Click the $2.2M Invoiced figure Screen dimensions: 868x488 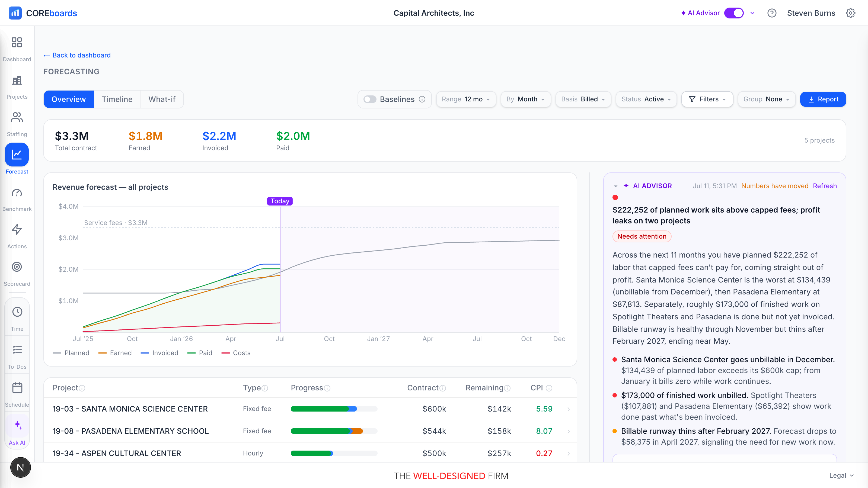pos(219,136)
